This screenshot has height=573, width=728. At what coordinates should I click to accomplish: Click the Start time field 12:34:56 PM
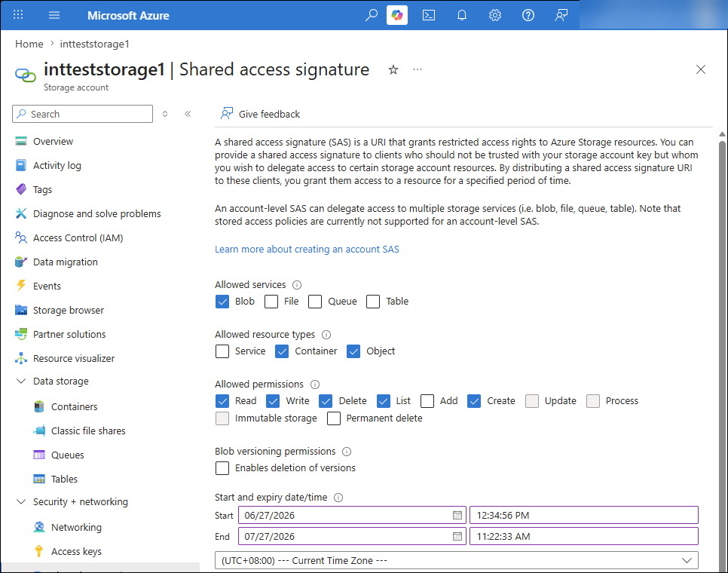tap(583, 515)
